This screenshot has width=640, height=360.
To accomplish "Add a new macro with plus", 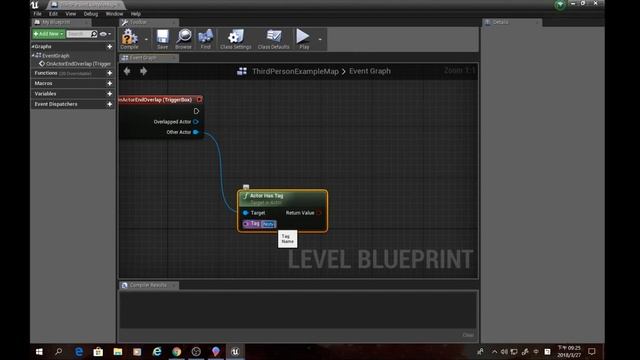I will tap(109, 83).
